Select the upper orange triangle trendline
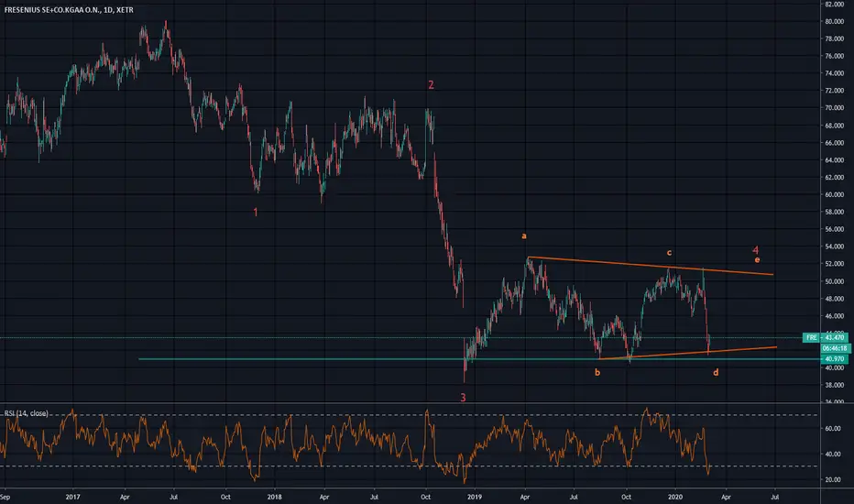854x504 pixels. click(651, 266)
